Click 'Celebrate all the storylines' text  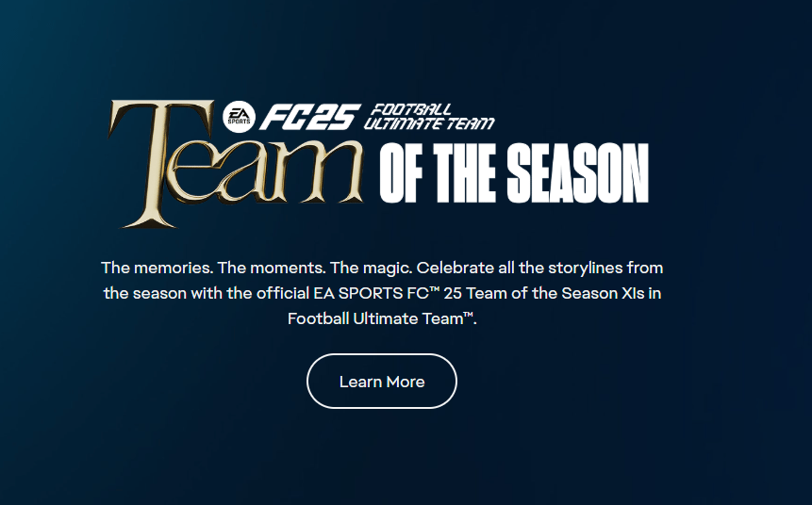[520, 268]
